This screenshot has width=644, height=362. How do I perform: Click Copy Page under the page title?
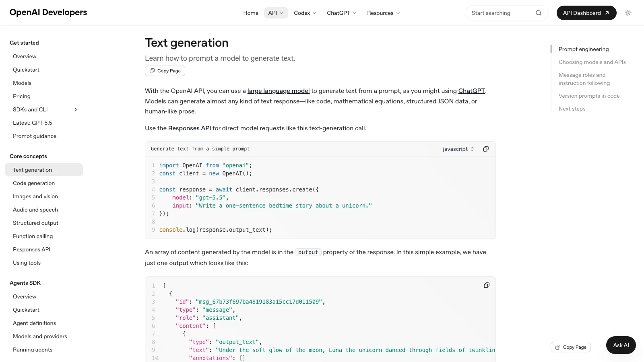tap(165, 71)
